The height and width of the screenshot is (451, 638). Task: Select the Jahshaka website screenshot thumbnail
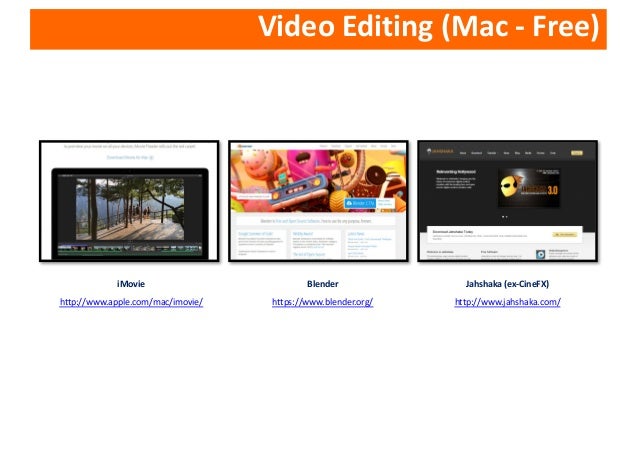click(x=507, y=201)
